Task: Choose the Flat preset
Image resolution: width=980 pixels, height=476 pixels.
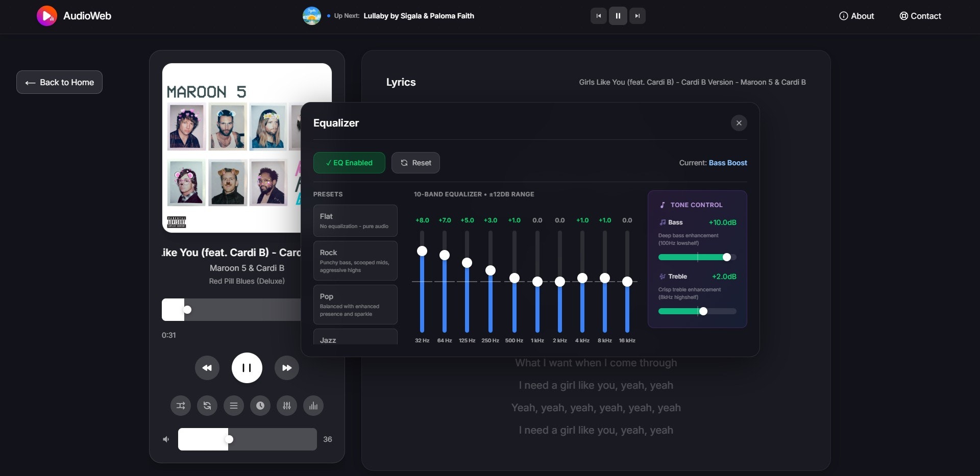Action: (x=355, y=220)
